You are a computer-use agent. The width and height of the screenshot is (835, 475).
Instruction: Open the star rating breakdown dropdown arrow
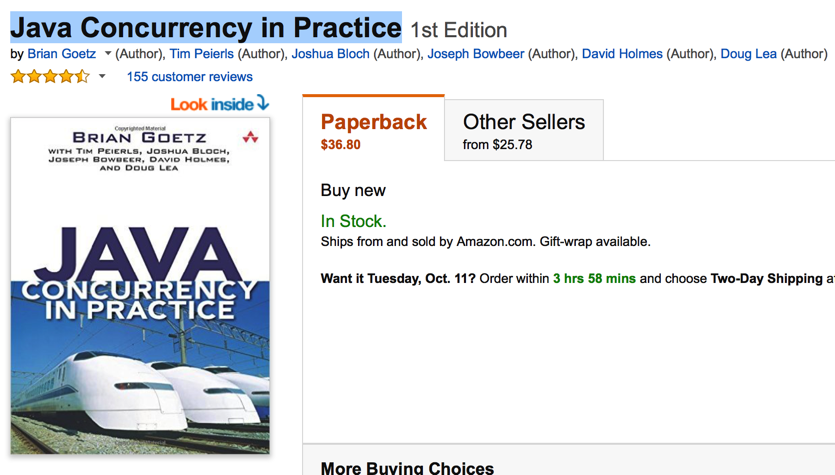102,77
